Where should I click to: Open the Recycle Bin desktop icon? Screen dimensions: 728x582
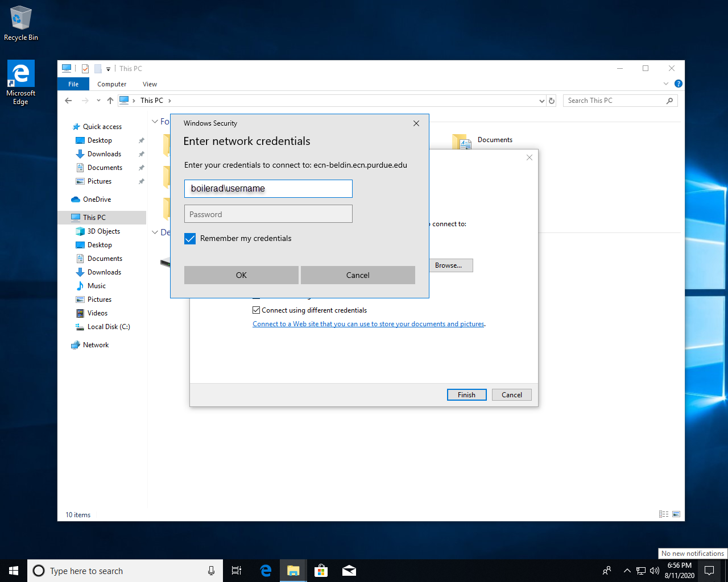coord(21,23)
